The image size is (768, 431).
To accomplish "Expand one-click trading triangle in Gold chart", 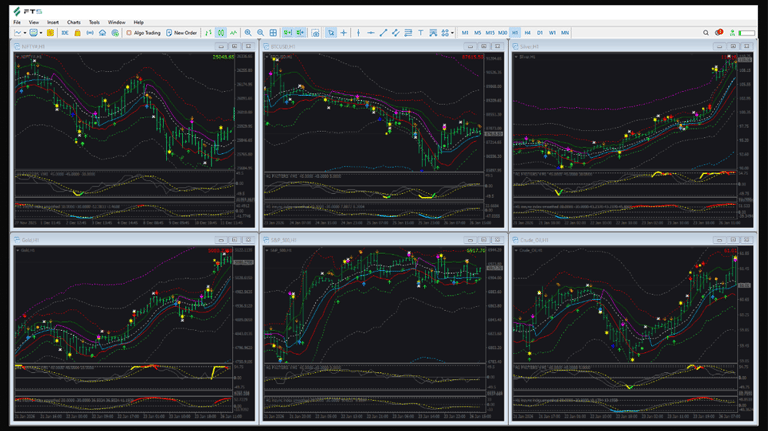I will (x=18, y=250).
